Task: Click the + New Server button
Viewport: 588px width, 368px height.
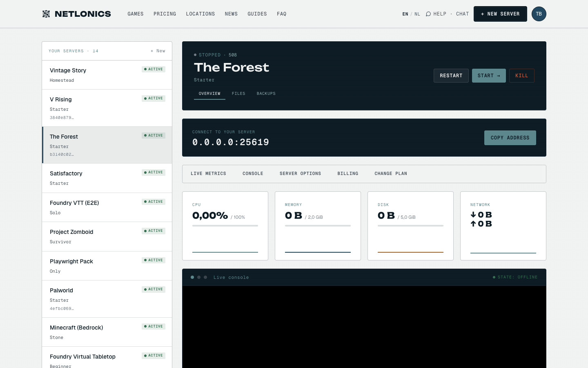Action: (x=500, y=14)
